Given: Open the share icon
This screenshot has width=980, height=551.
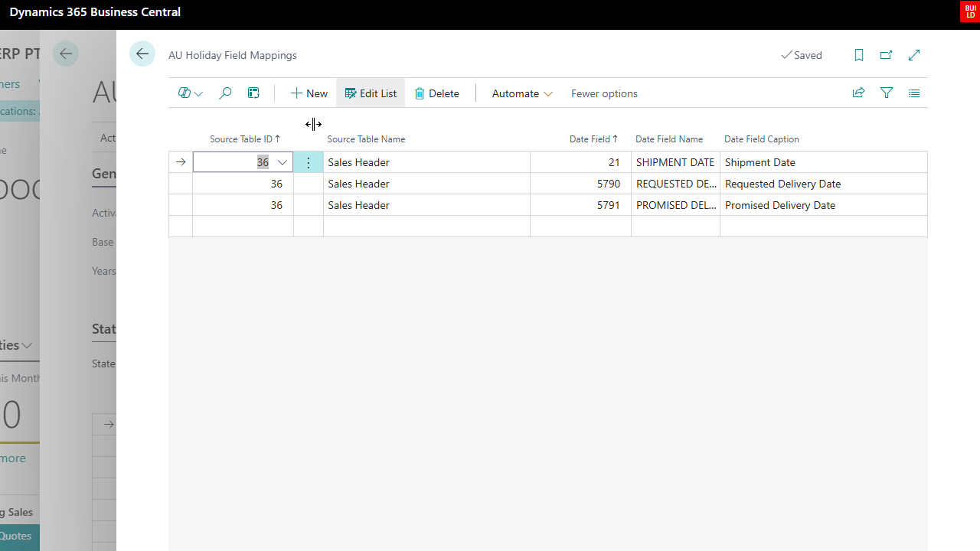Looking at the screenshot, I should tap(858, 93).
